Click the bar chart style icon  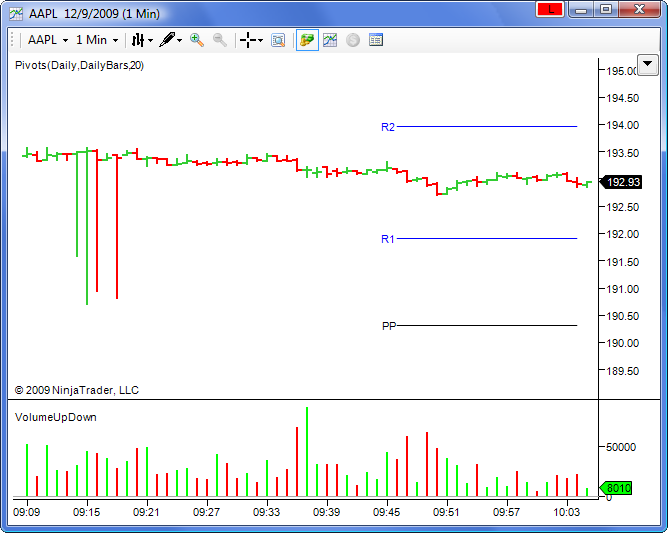coord(138,40)
